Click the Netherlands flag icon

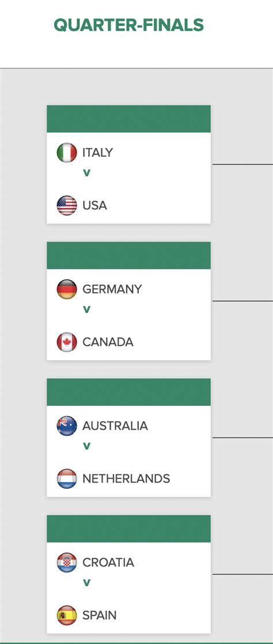(x=66, y=479)
